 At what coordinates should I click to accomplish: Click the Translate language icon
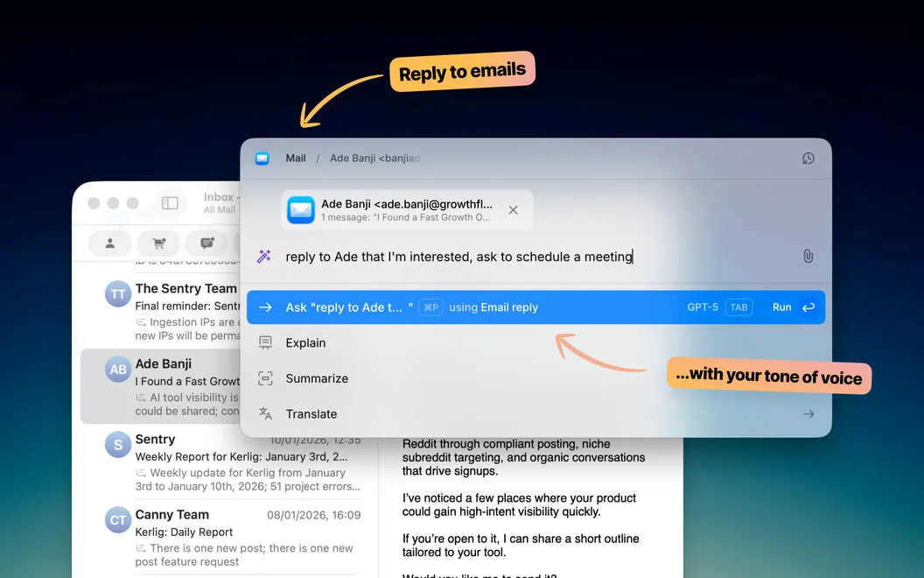[x=265, y=414]
